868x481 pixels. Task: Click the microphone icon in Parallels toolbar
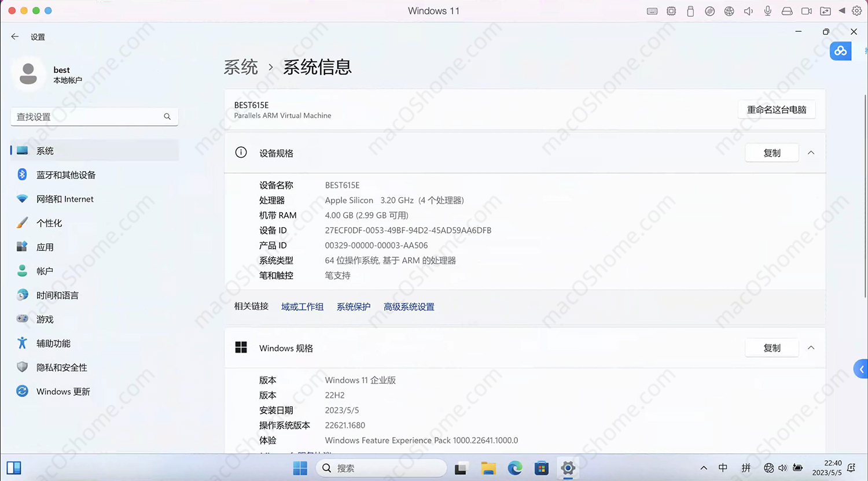click(768, 11)
